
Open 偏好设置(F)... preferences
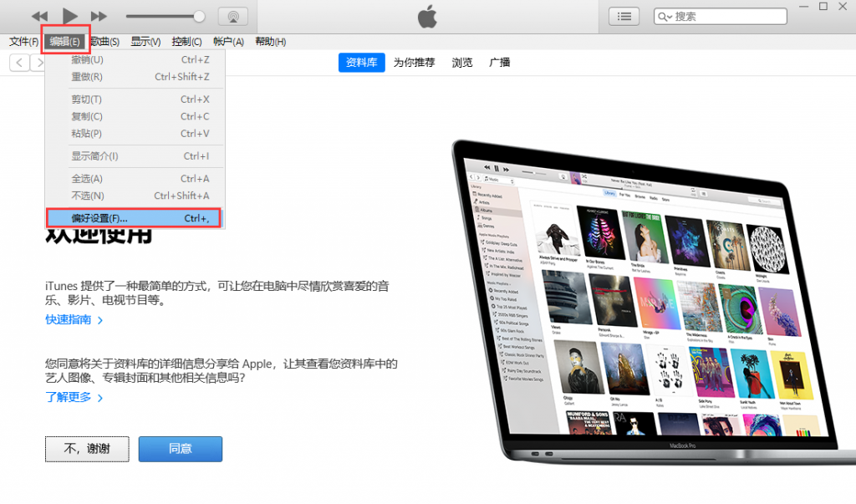[134, 218]
